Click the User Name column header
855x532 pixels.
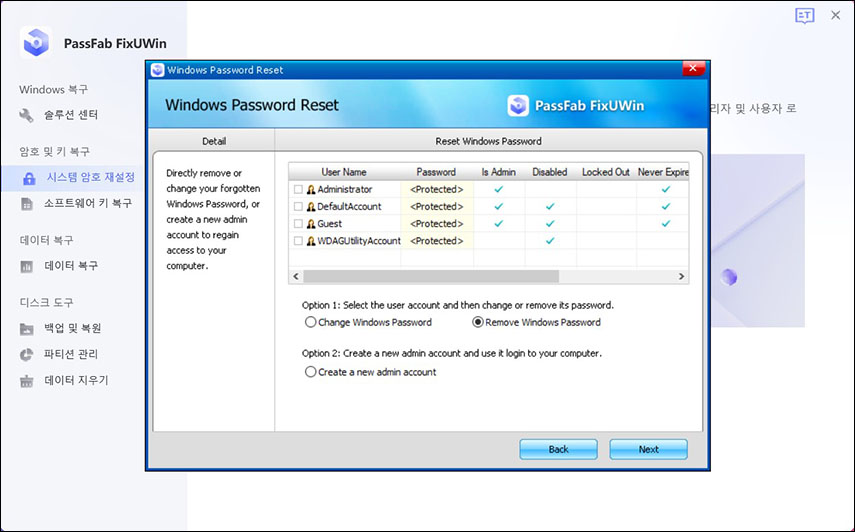pos(344,172)
